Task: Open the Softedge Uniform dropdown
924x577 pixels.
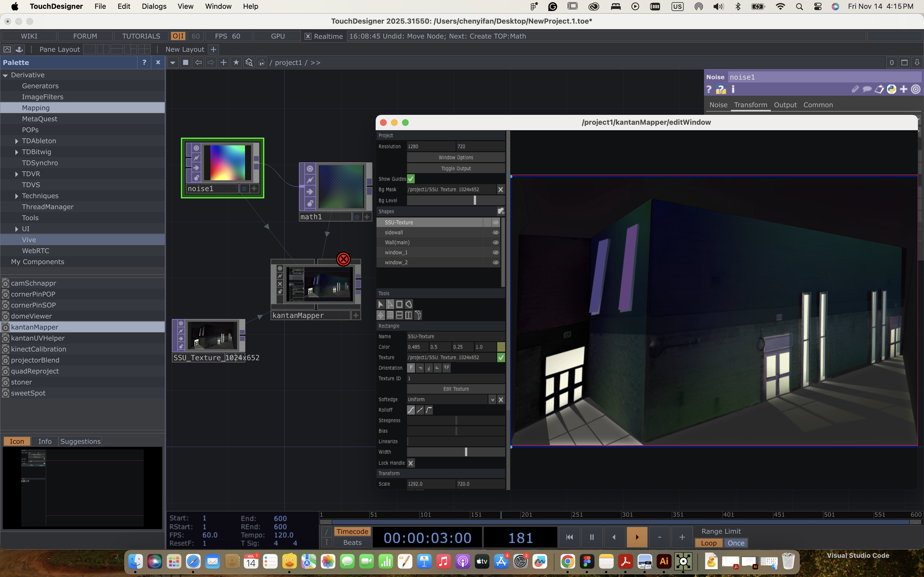Action: [x=492, y=400]
